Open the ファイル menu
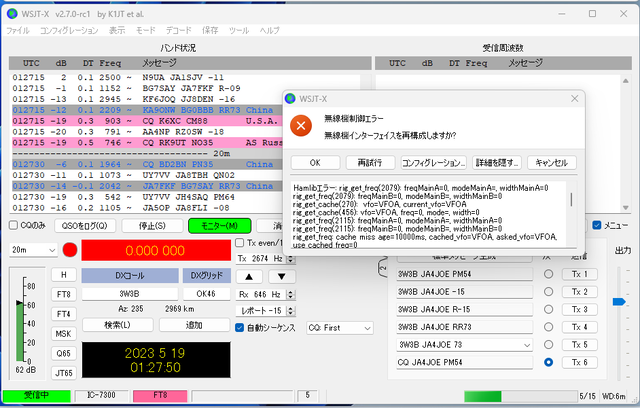The width and height of the screenshot is (640, 408). tap(18, 31)
